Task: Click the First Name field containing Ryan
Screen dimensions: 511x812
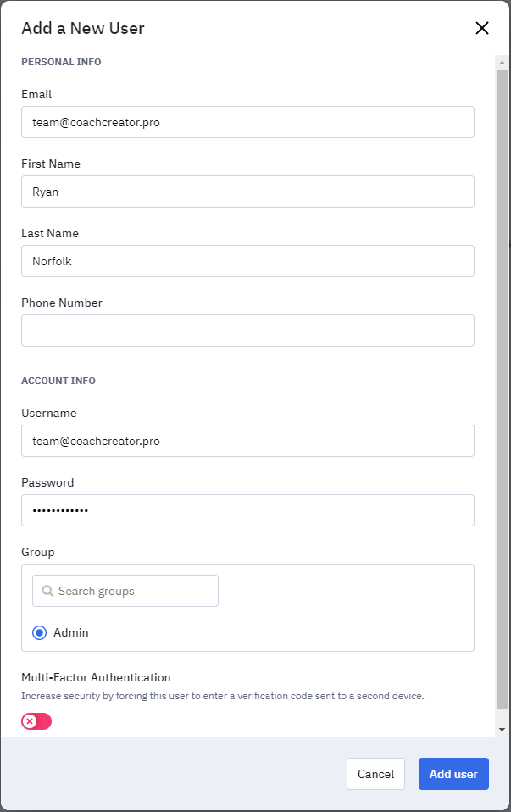Action: (247, 192)
